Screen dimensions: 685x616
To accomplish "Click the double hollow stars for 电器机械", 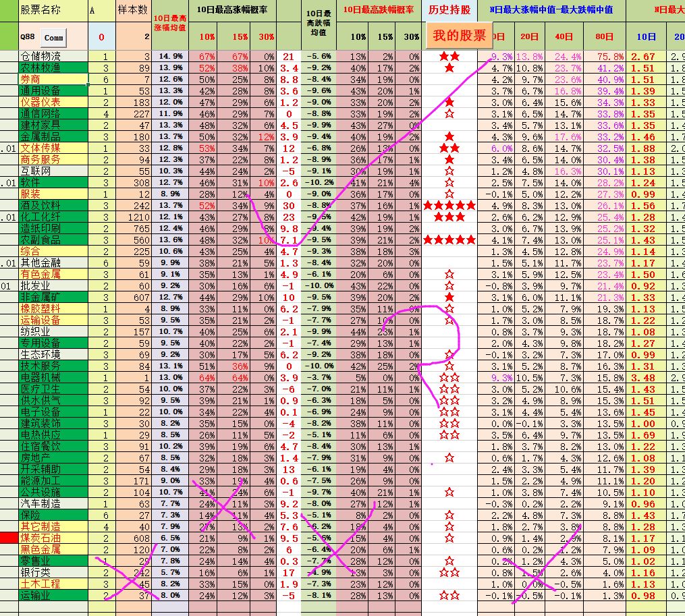I will click(449, 379).
